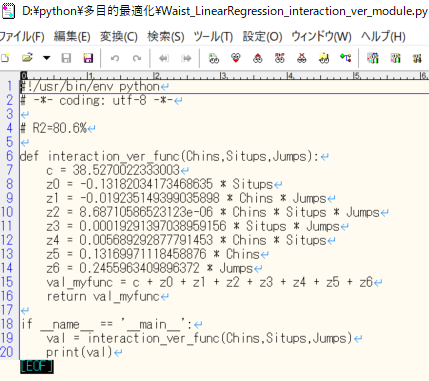Open the 設定(O) menu
Screen dimensions: 429x381
[x=262, y=36]
